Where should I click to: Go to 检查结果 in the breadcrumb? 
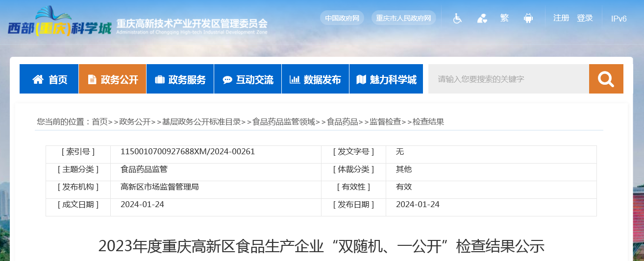pyautogui.click(x=429, y=122)
